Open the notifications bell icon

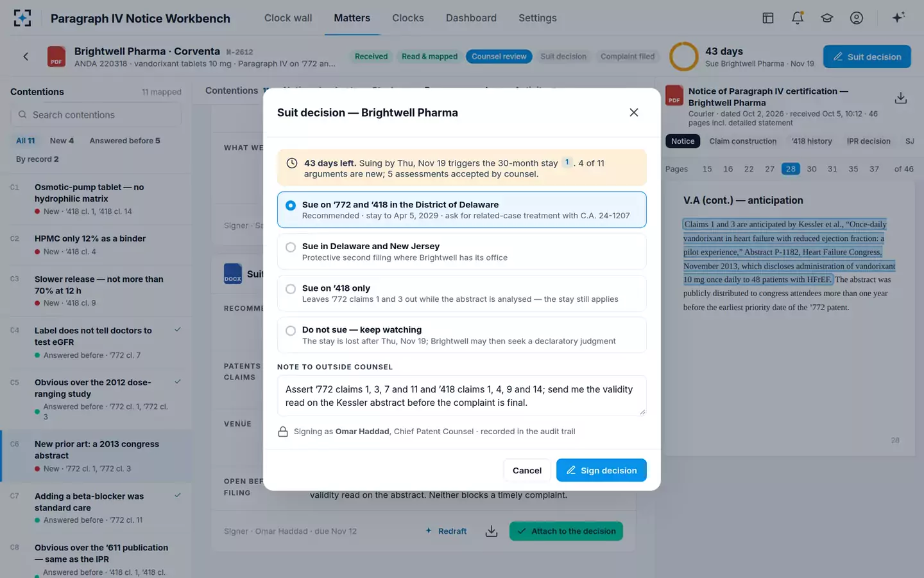pos(798,18)
